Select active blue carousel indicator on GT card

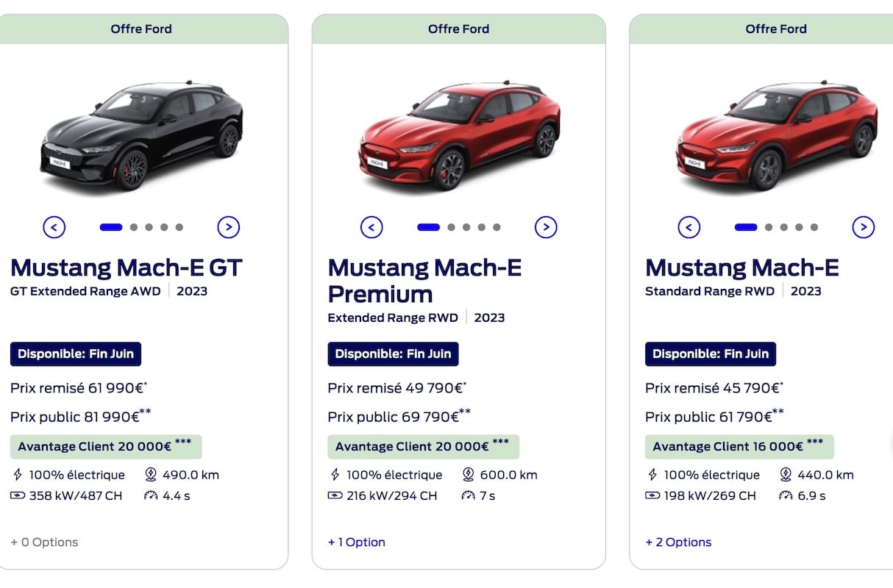click(x=111, y=227)
